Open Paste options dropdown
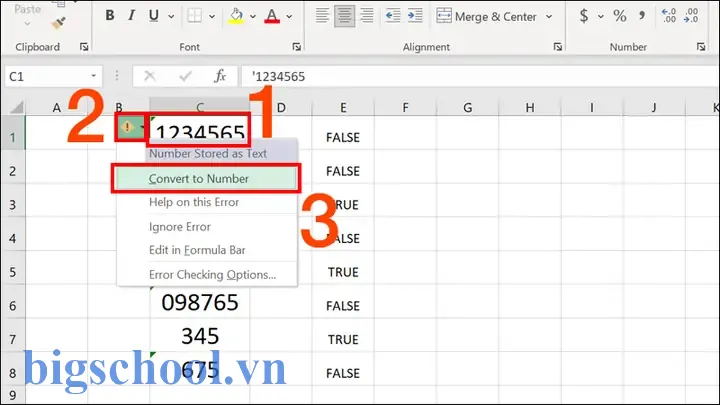Viewport: 720px width, 405px height. click(x=27, y=23)
